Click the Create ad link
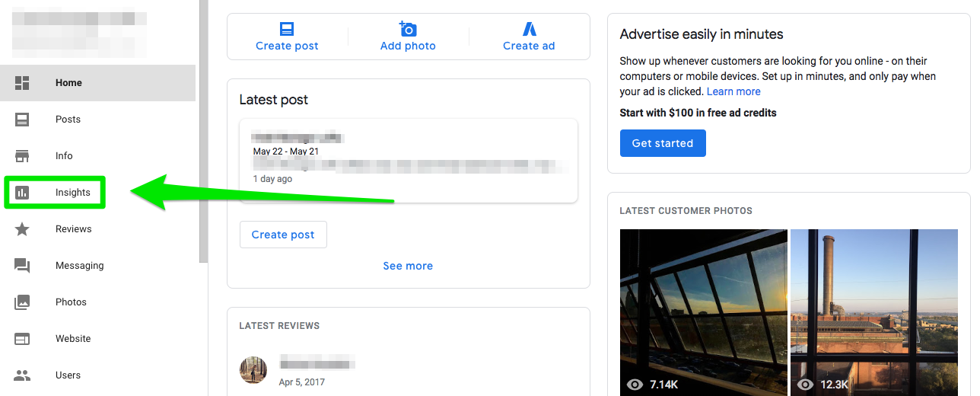Viewport: 980px width, 396px height. click(x=529, y=46)
